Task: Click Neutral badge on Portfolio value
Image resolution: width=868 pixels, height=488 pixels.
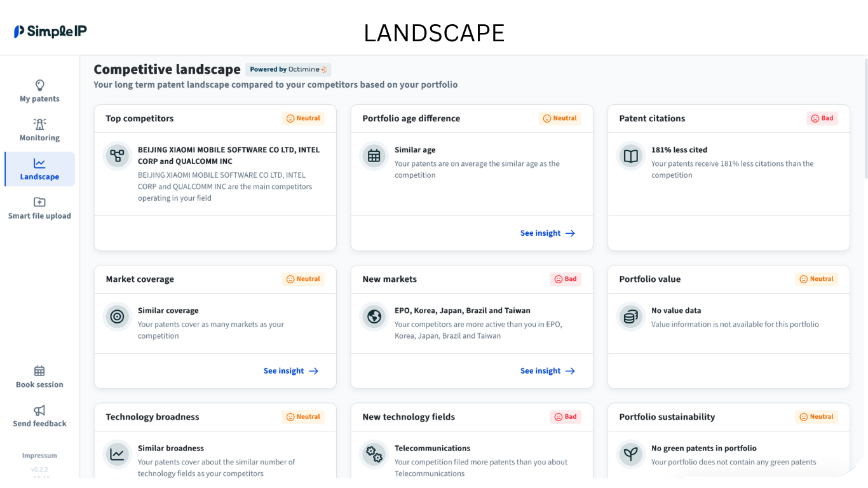Action: coord(817,279)
